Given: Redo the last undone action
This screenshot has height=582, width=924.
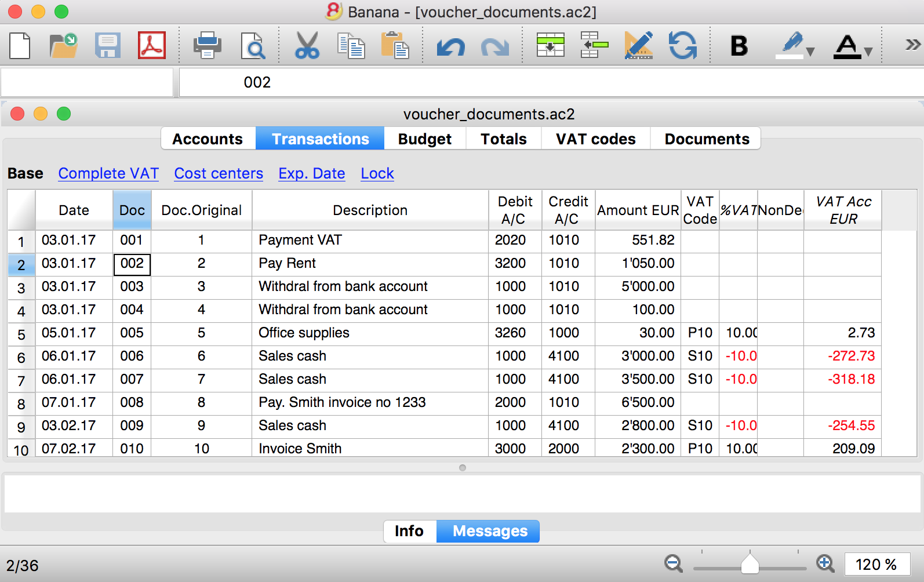Looking at the screenshot, I should click(x=494, y=47).
